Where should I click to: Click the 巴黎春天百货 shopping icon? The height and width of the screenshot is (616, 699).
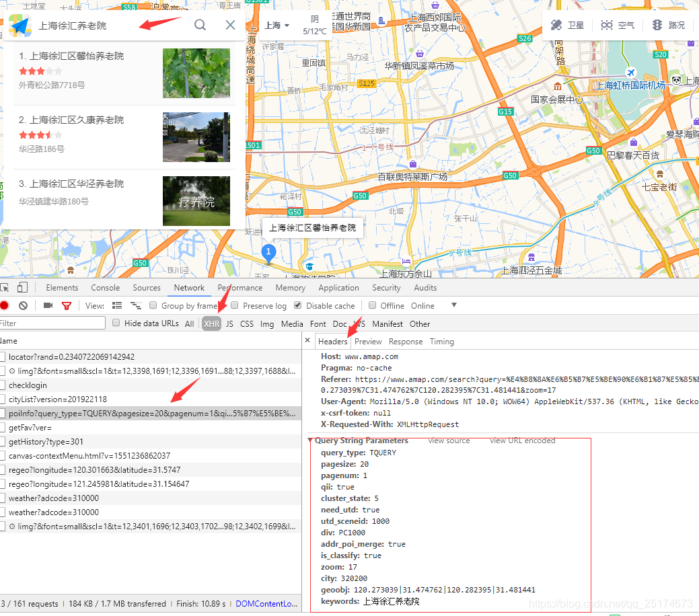click(634, 143)
